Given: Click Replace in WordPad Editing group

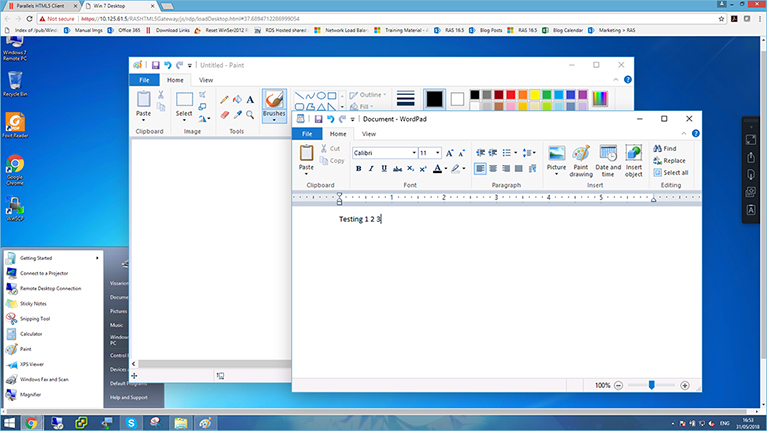Looking at the screenshot, I should click(x=669, y=160).
